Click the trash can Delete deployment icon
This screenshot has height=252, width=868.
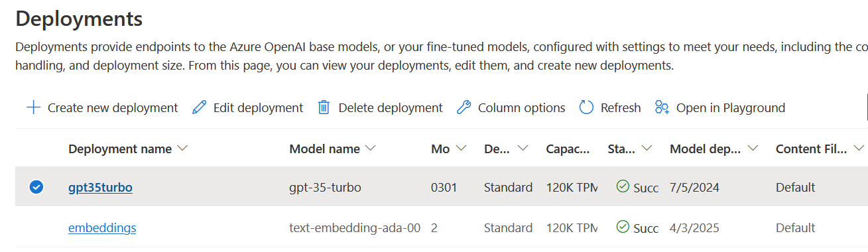pyautogui.click(x=324, y=107)
